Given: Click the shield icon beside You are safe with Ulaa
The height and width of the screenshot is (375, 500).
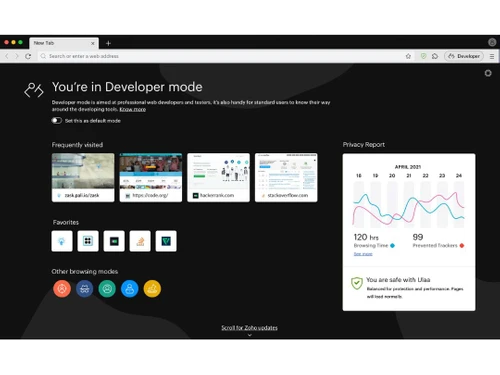Looking at the screenshot, I should [x=357, y=283].
